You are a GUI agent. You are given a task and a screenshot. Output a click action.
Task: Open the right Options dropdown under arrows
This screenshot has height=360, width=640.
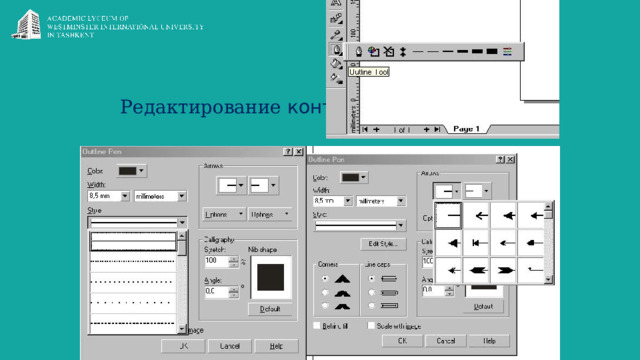point(270,214)
